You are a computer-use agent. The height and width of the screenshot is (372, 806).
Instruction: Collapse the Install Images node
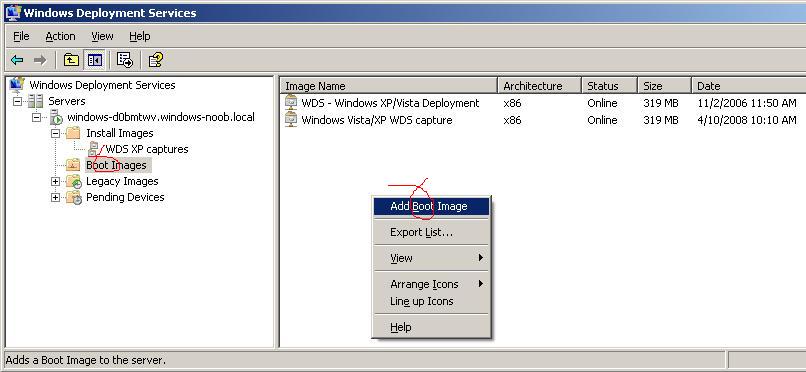(56, 133)
